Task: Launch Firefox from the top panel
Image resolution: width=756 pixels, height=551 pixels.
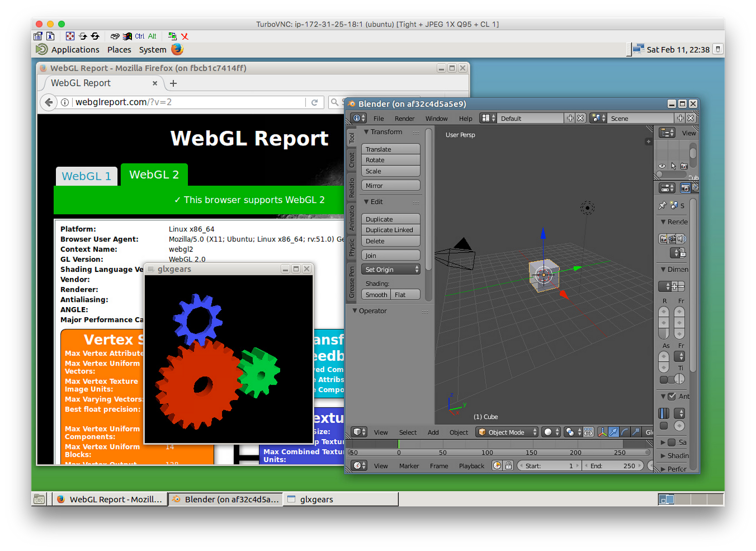Action: (x=177, y=50)
